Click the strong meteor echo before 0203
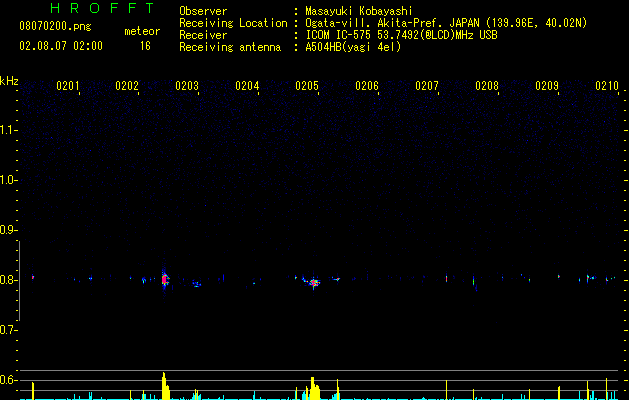This screenshot has width=629, height=400. coord(164,279)
